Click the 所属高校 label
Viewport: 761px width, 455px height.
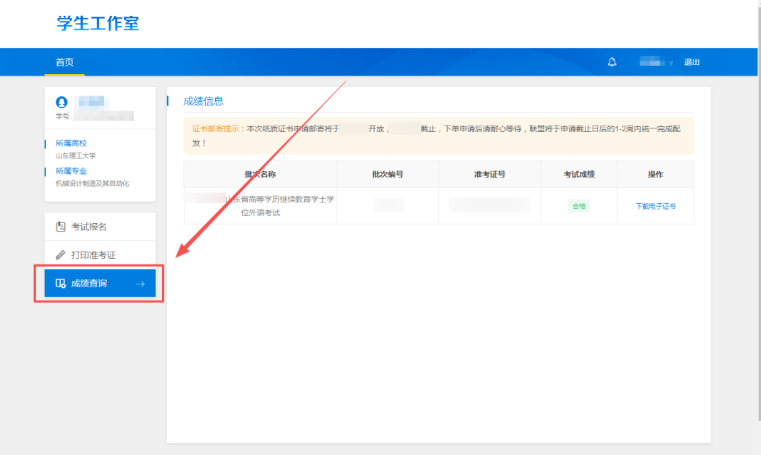pos(71,143)
